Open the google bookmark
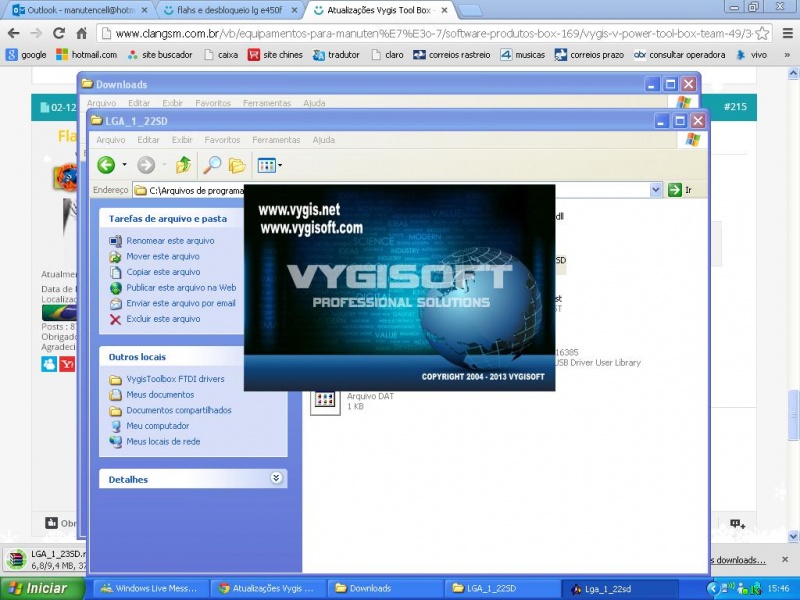Screen dimensions: 800x600 click(27, 55)
